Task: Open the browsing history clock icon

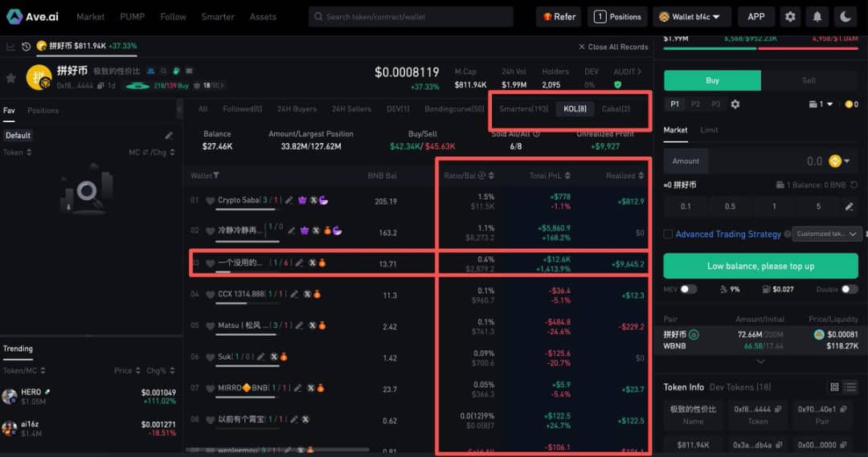Action: [x=26, y=47]
